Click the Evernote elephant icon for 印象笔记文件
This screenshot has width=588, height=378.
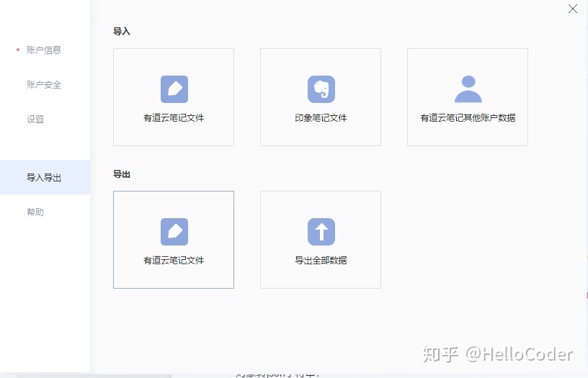pos(321,89)
